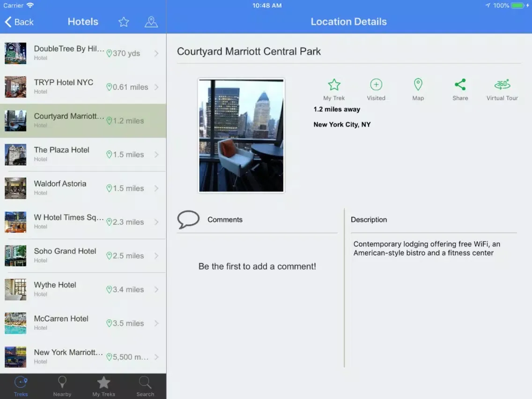The image size is (532, 399).
Task: Switch to the Search tab
Action: pos(145,386)
